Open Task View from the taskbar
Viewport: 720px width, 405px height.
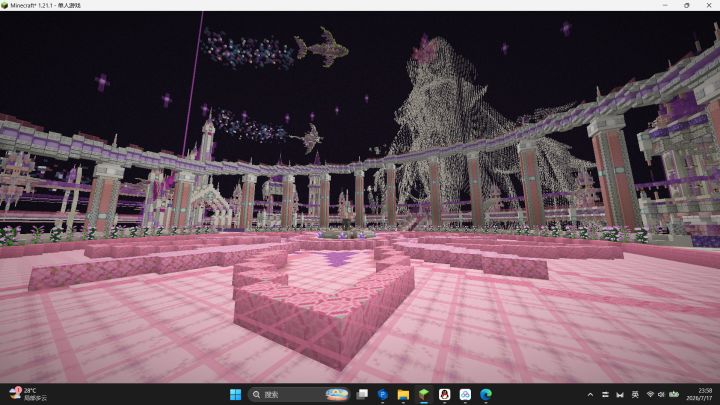pos(362,394)
